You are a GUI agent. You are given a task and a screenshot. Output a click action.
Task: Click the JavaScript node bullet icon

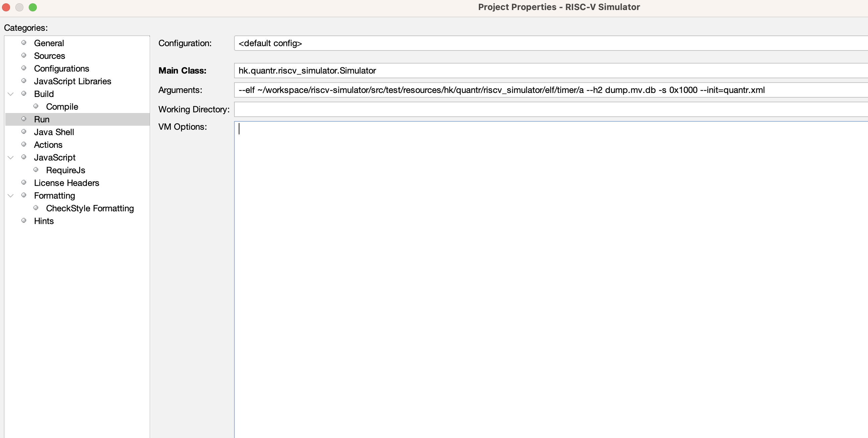coord(24,157)
